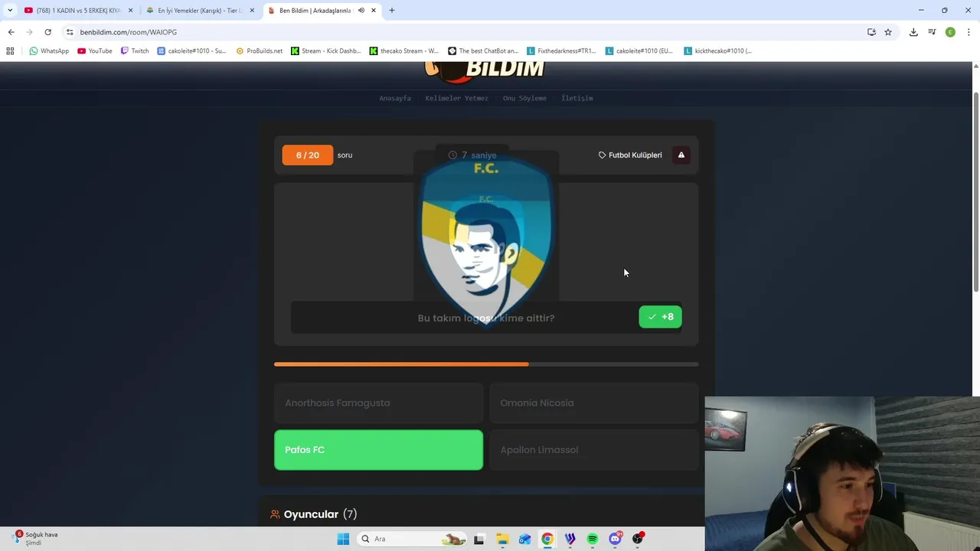Click the Futbol Kulüpleri category tag

630,155
